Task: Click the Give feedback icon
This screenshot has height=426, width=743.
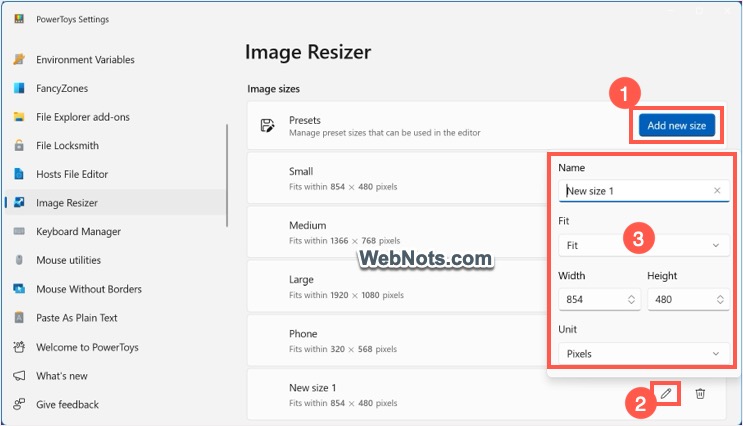Action: pos(19,404)
